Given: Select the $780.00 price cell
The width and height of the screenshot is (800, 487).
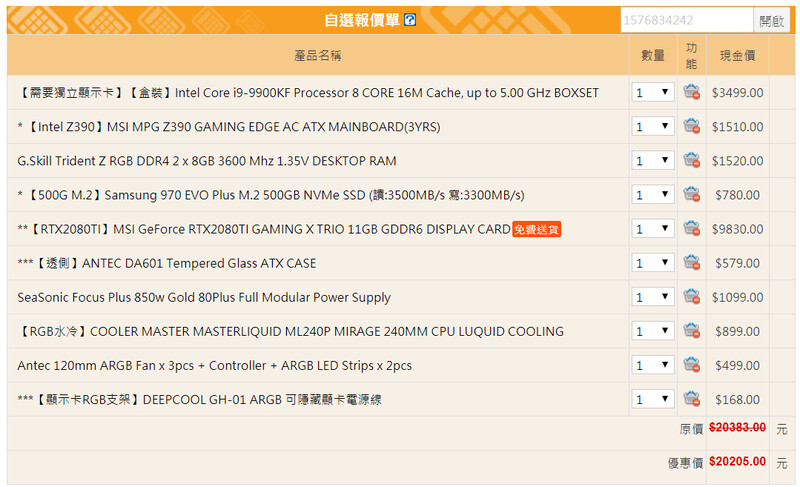Looking at the screenshot, I should click(x=738, y=195).
